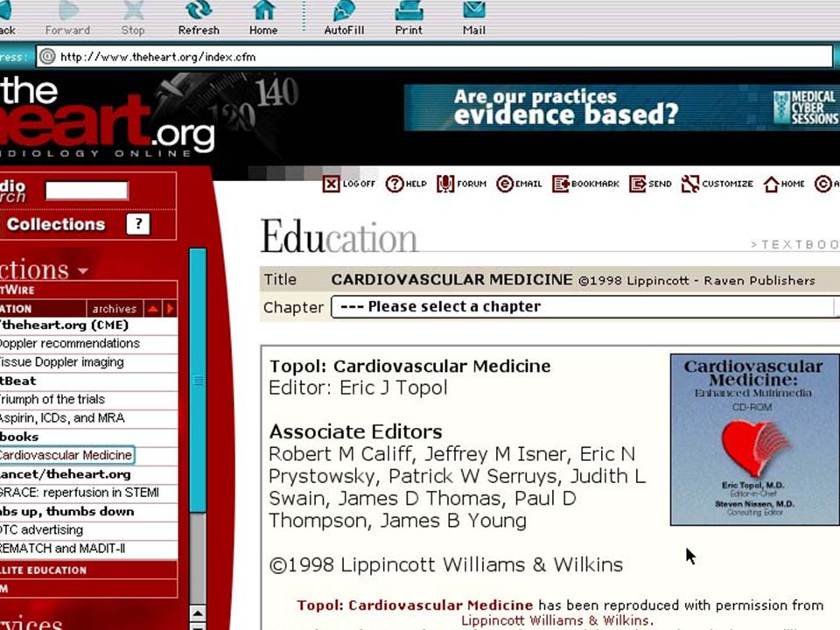Click the address bar URL field

pos(434,57)
